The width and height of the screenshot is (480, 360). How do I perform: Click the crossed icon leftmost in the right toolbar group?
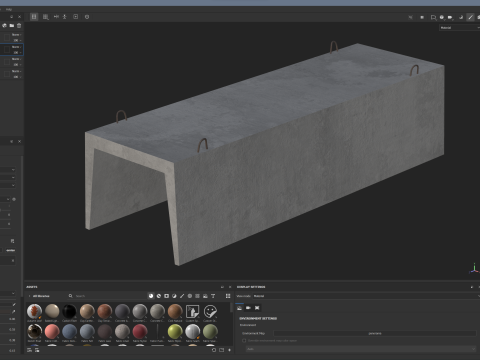411,17
